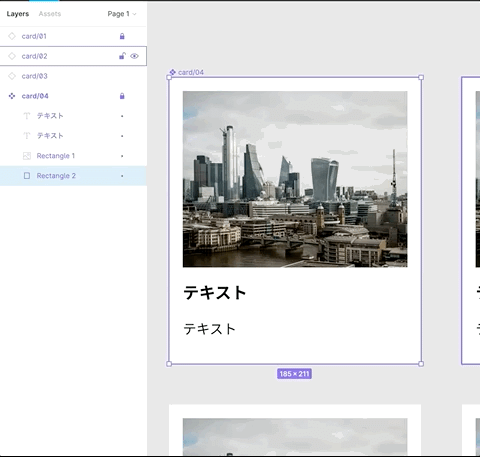Click the card/04 frame label on canvas
The width and height of the screenshot is (480, 457).
(x=187, y=72)
